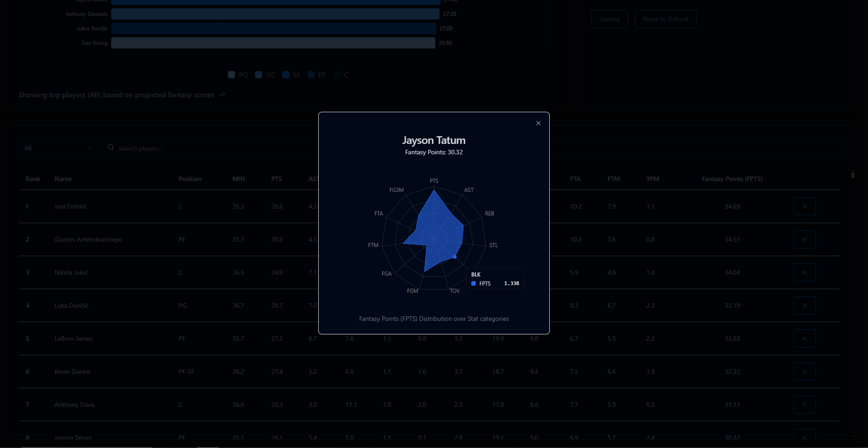Sort by Position column header
The width and height of the screenshot is (868, 448).
190,179
